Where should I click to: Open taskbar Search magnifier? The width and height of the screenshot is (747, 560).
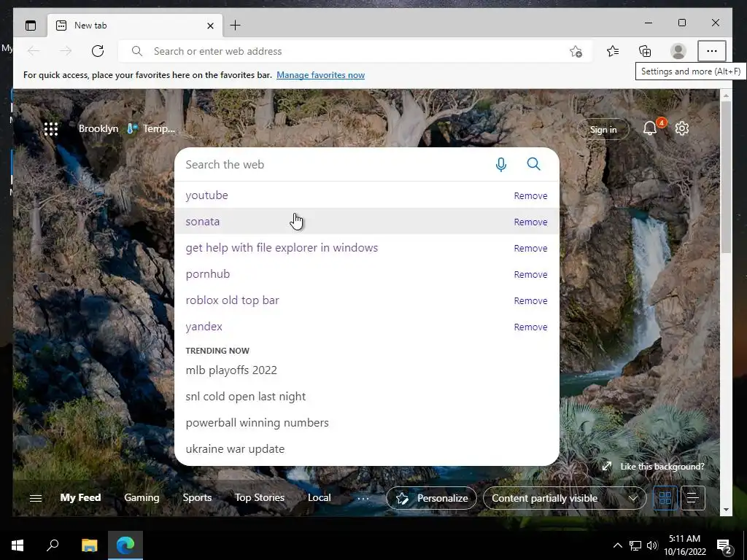pyautogui.click(x=53, y=545)
